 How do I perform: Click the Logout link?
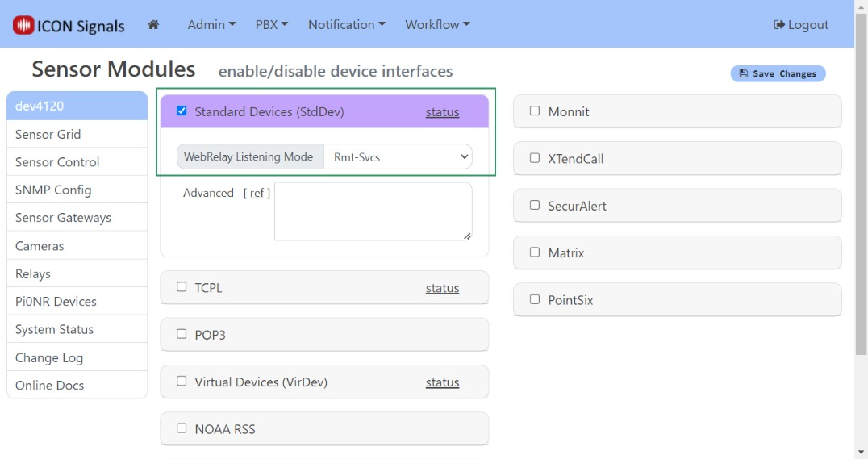[800, 25]
